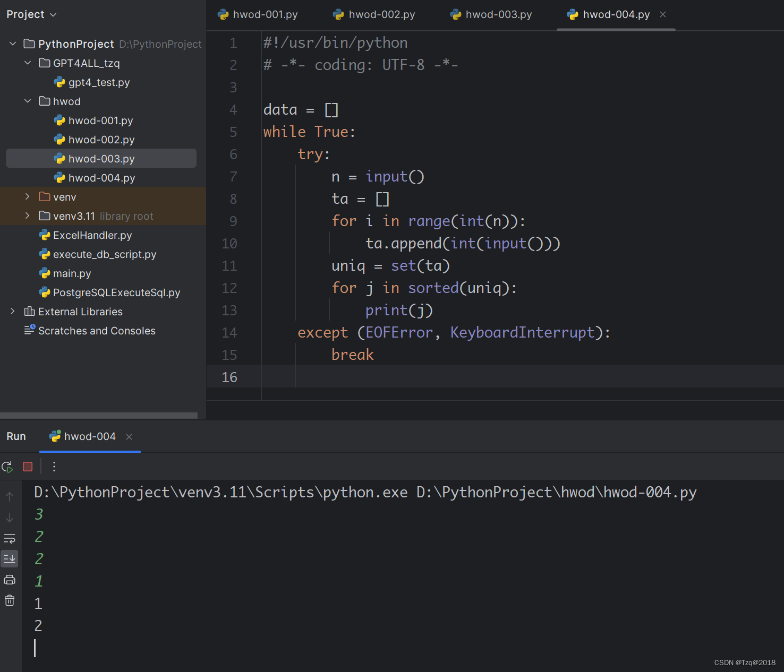Rerun hwod-004 in Run panel
This screenshot has height=672, width=784.
(7, 467)
